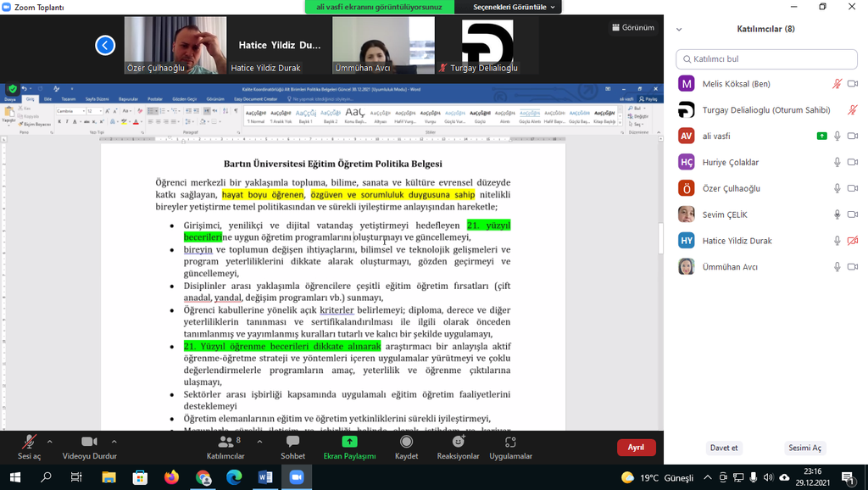The width and height of the screenshot is (868, 490).
Task: Click microphone icon next to Sevim ÇELİK
Action: [x=837, y=214]
